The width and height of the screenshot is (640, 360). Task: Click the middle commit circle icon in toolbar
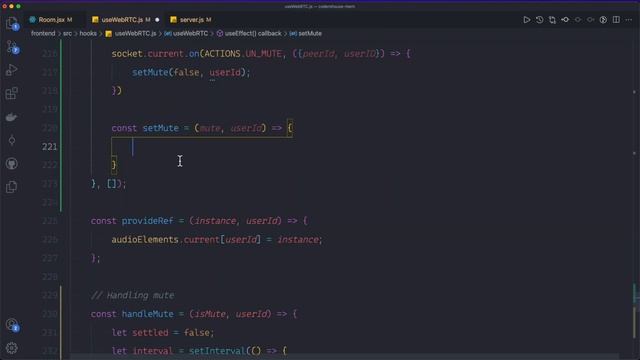[578, 20]
